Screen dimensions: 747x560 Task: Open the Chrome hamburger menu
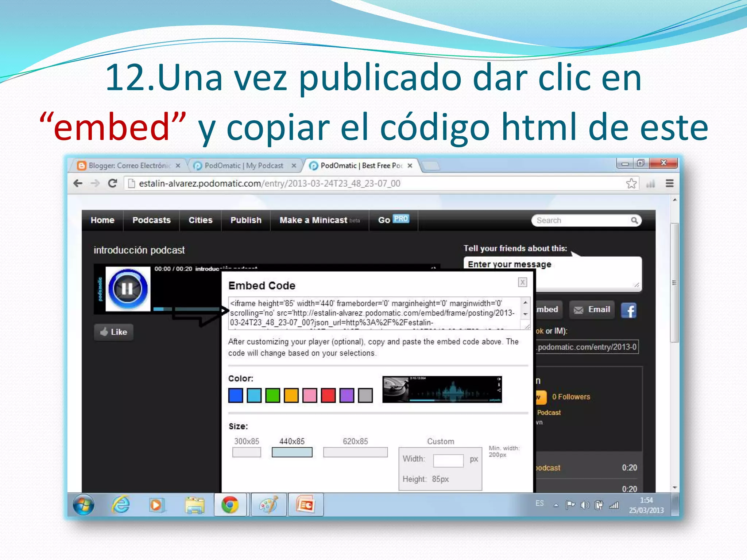[670, 183]
